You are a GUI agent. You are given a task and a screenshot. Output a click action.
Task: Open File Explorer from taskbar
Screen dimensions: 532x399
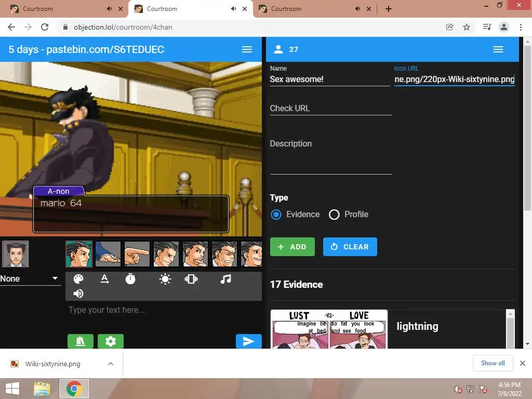(42, 389)
